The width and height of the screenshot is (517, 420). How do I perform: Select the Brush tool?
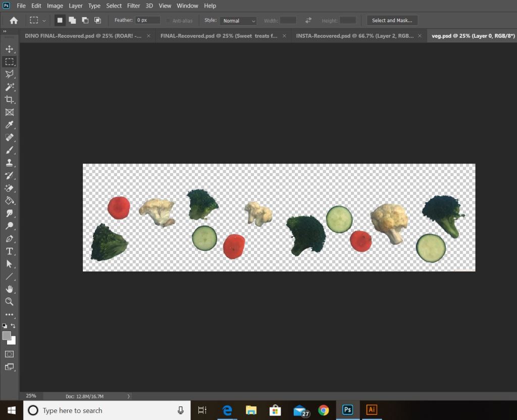[9, 150]
